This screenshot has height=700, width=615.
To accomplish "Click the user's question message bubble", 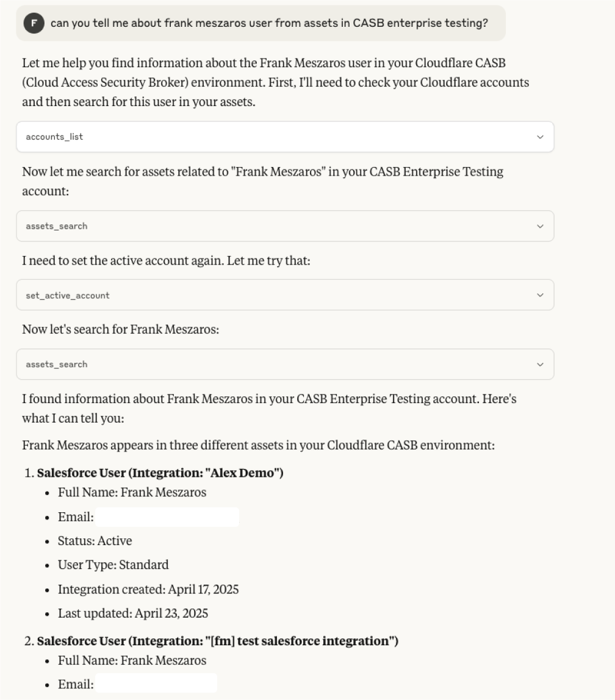I will pyautogui.click(x=268, y=24).
